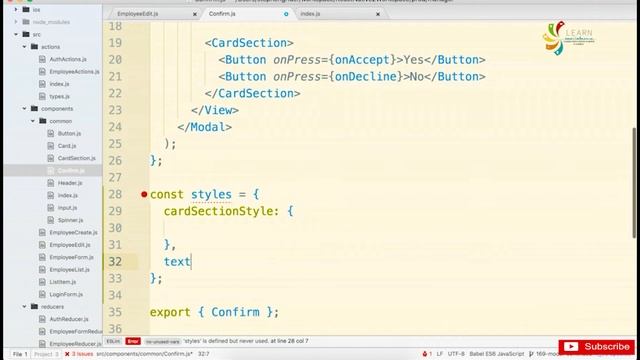Select types.js in actions folder
The image size is (640, 360).
point(60,96)
